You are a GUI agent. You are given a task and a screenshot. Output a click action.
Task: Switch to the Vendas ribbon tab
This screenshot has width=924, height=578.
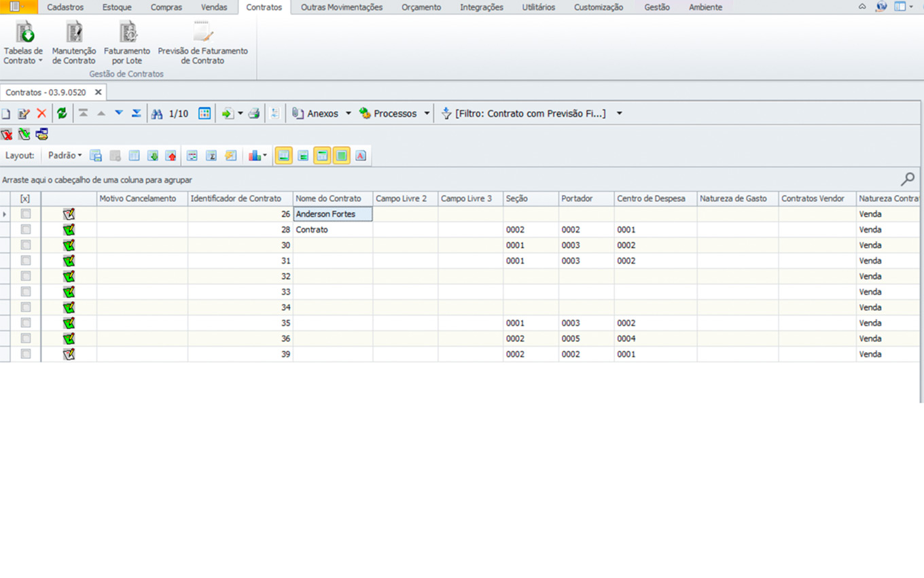pyautogui.click(x=214, y=7)
